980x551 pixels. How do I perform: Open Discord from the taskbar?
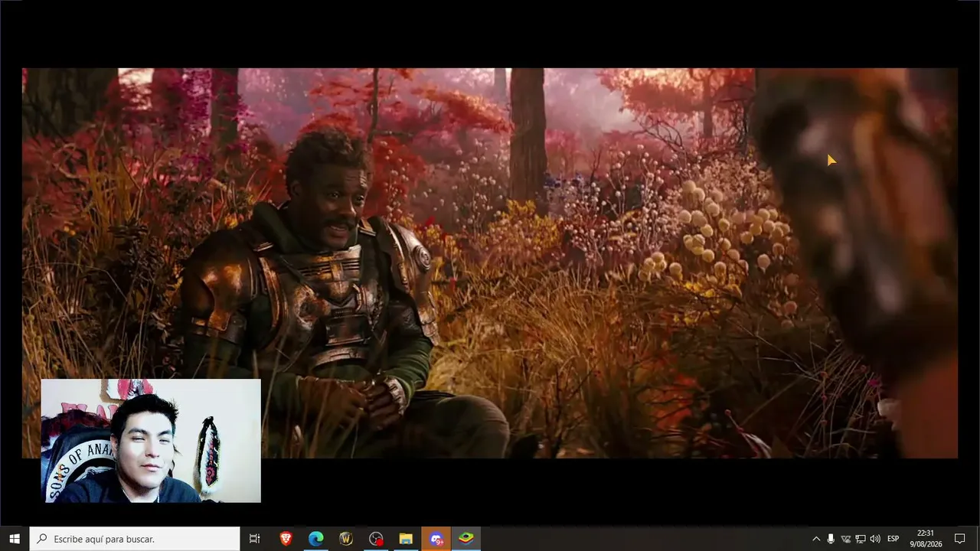tap(436, 539)
